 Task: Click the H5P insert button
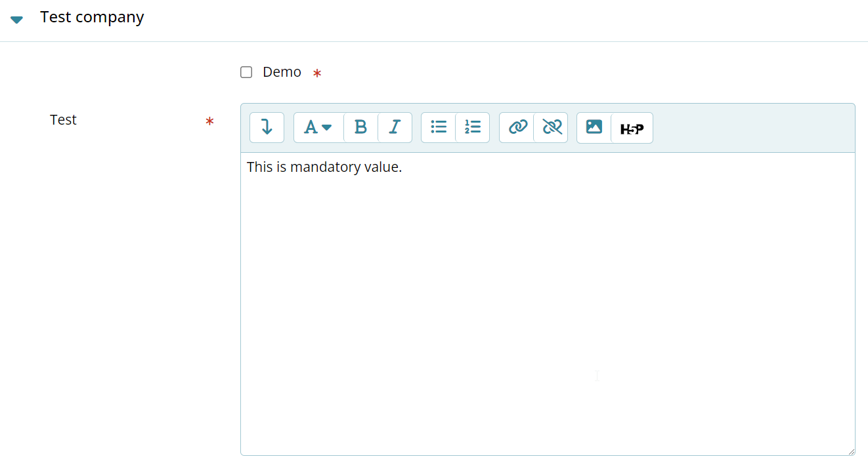(x=632, y=129)
